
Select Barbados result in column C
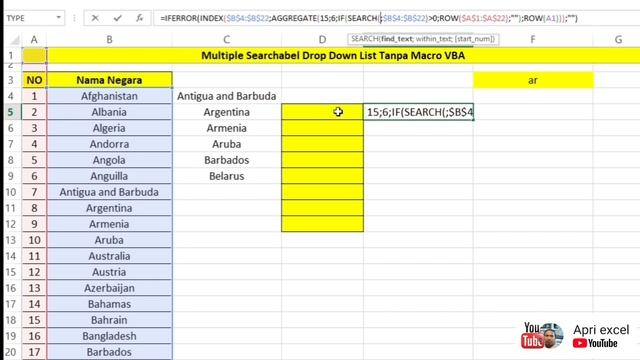[227, 160]
